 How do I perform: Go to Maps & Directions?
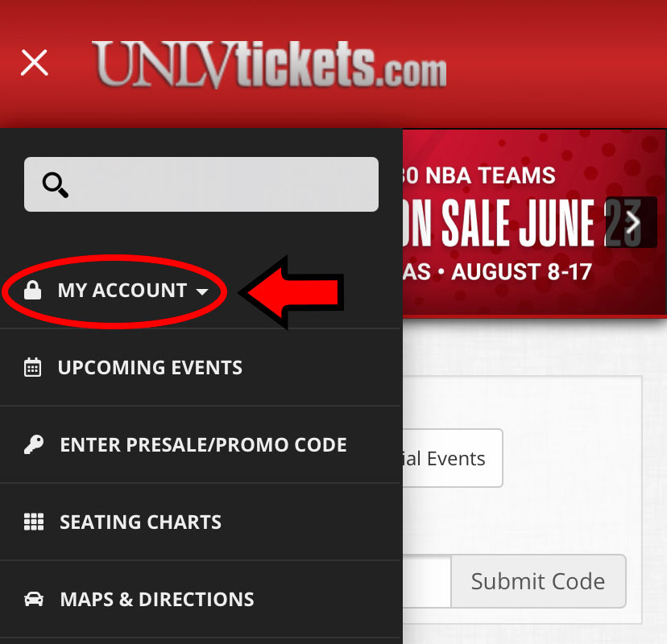201,600
